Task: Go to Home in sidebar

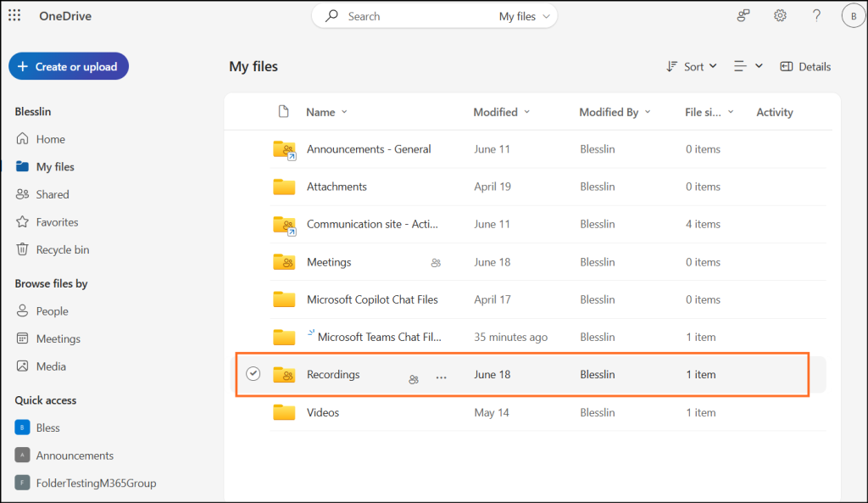Action: coord(50,139)
